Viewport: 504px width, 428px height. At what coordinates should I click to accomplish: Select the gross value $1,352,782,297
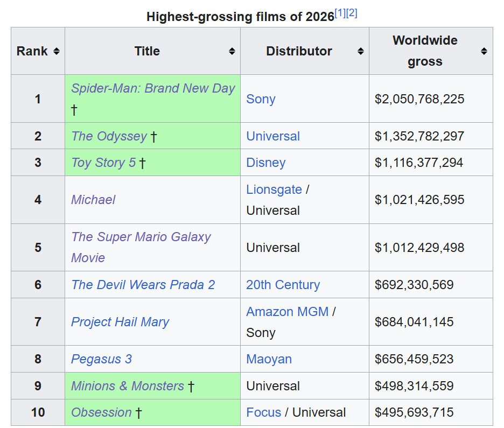click(419, 136)
